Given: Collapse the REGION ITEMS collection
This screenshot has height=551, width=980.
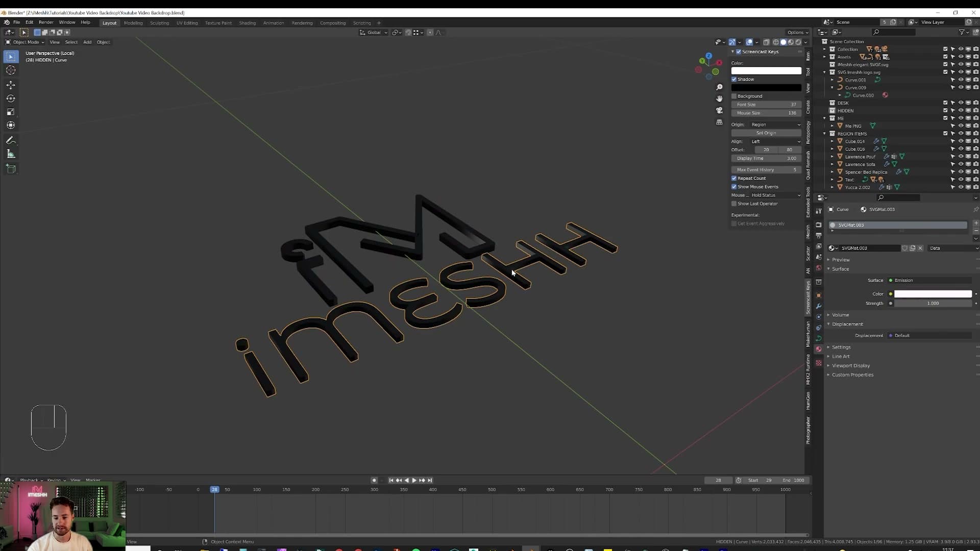Looking at the screenshot, I should coord(824,134).
